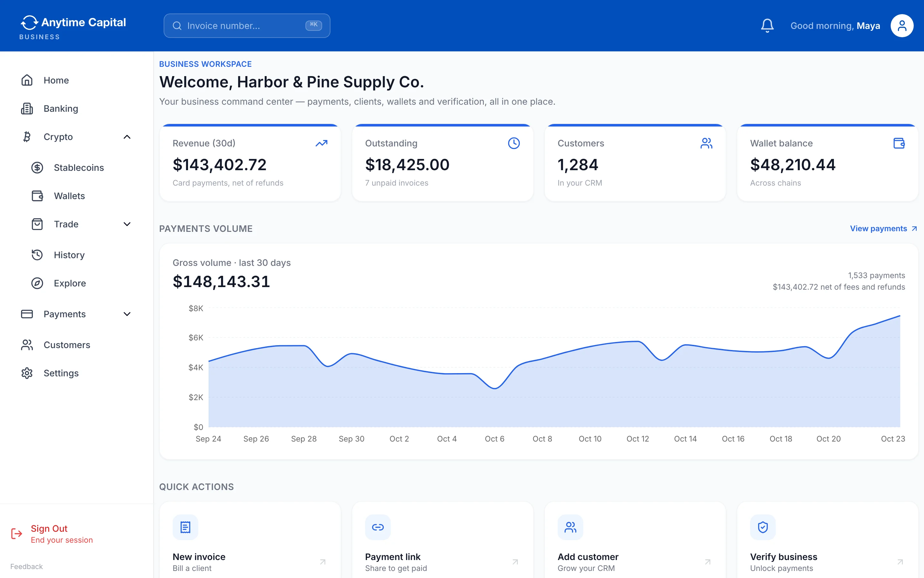Click the Add customer people icon
This screenshot has width=924, height=578.
point(570,527)
